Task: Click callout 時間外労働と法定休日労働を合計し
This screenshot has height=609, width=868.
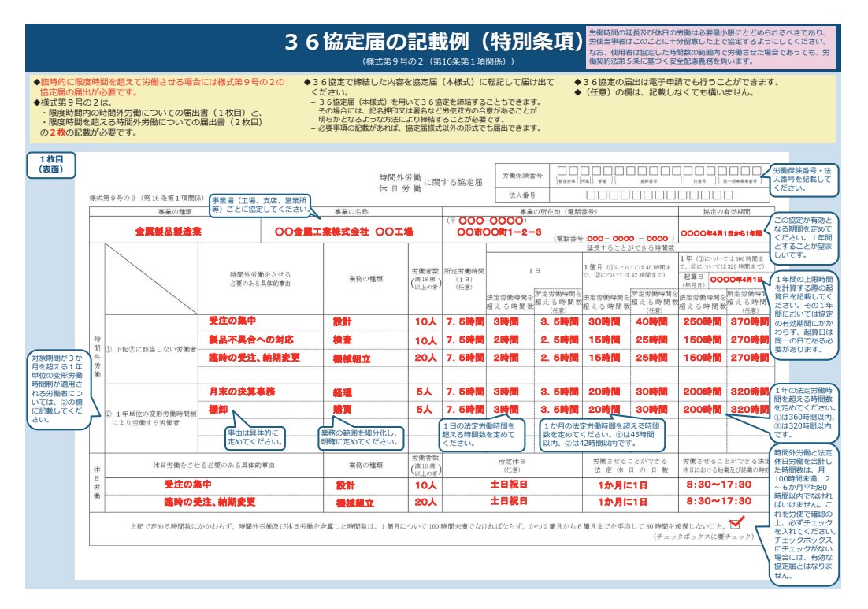Action: pos(803,515)
